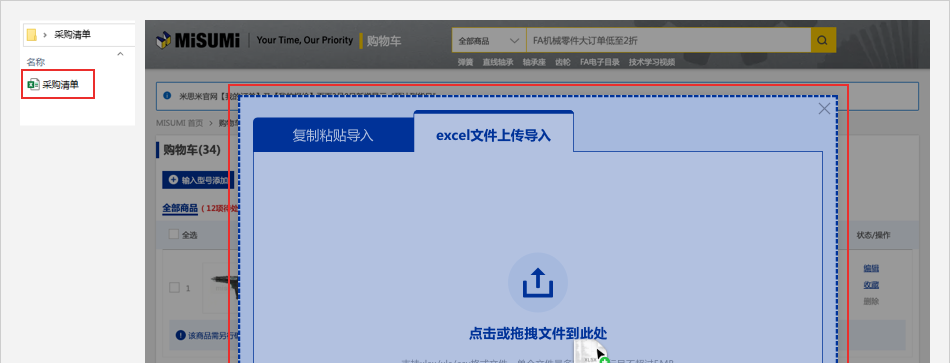Click 采购清单 folder name in Explorer path
Screen dimensions: 950x363
click(73, 35)
